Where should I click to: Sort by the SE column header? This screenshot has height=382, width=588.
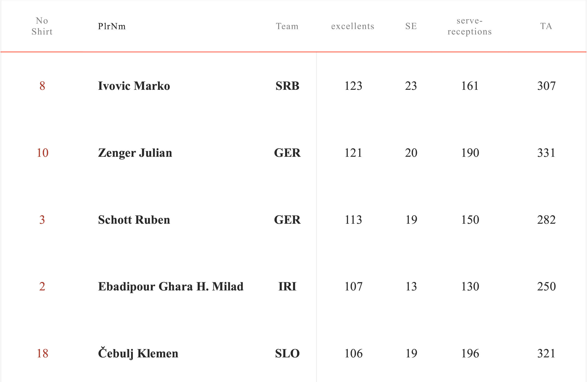411,26
